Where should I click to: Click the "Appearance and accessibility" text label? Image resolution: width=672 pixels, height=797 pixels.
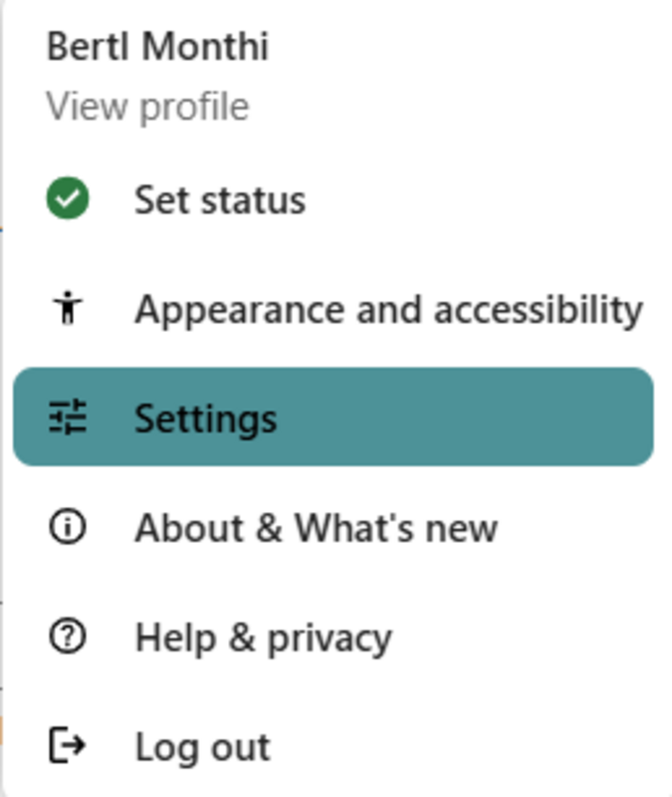389,310
